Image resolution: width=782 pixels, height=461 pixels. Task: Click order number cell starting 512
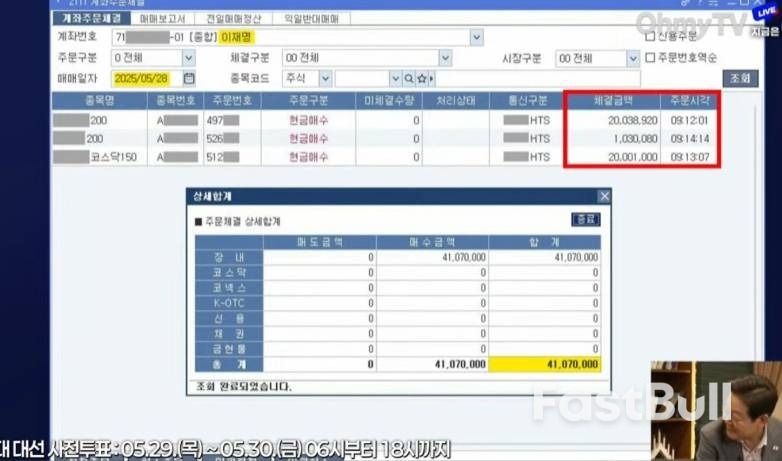232,157
